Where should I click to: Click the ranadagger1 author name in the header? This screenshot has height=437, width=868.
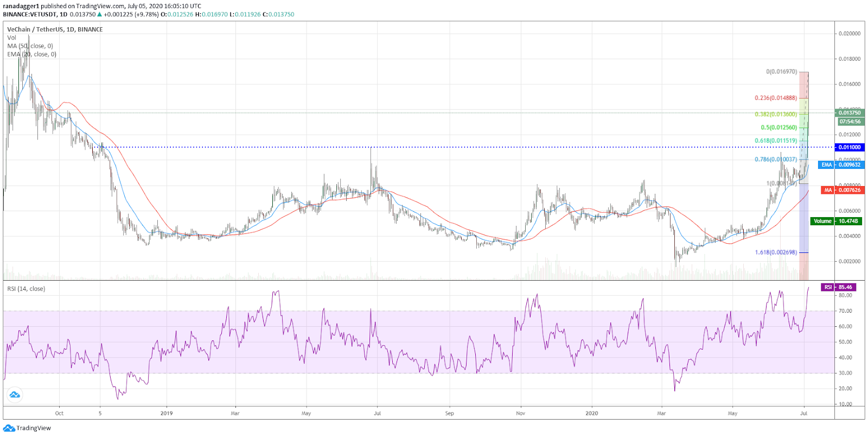point(21,7)
